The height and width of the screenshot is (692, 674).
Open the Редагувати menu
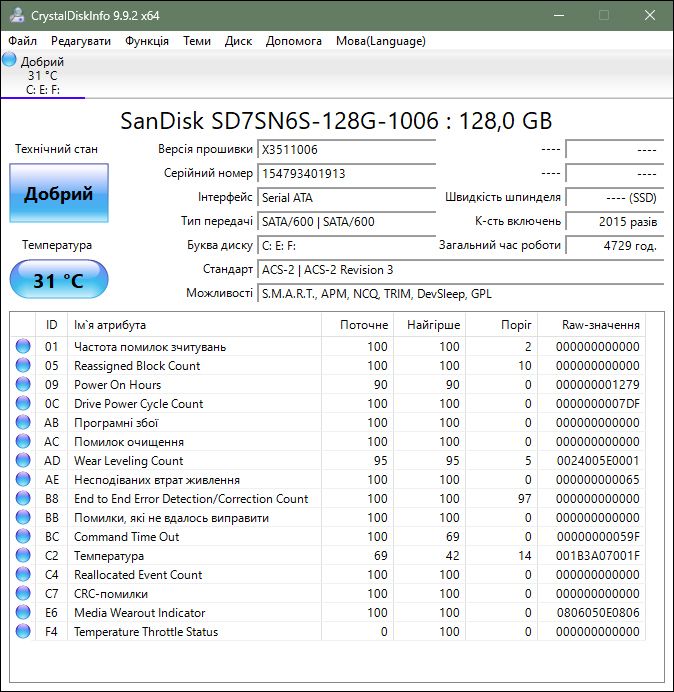(81, 41)
